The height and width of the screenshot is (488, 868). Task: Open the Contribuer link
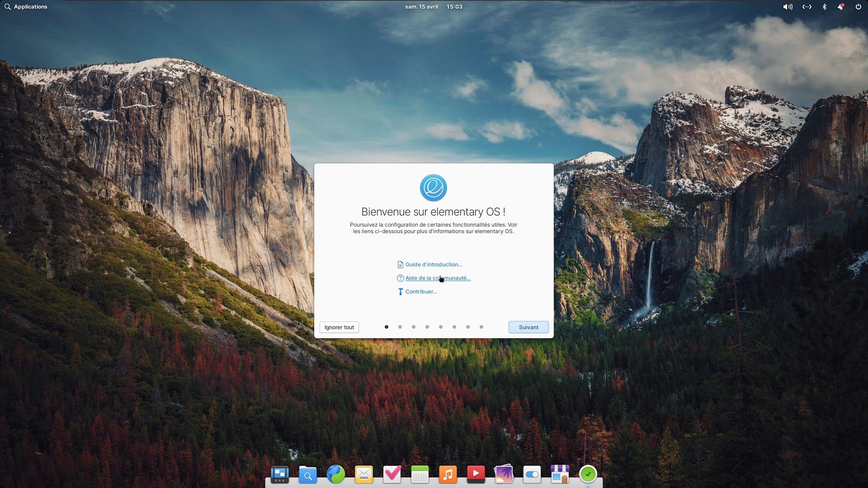point(421,291)
